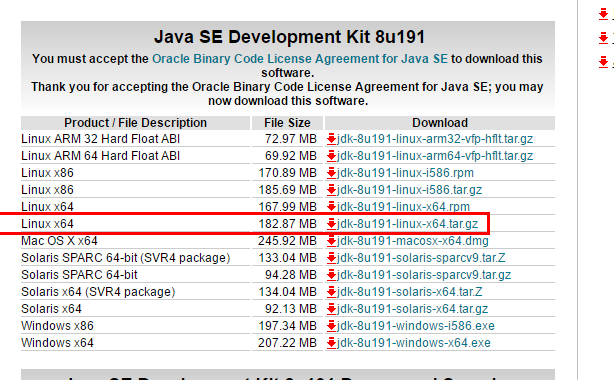Select 'Solaris SPARC 64-bit (SVR4 package)' label
The width and height of the screenshot is (614, 380).
[x=126, y=258]
